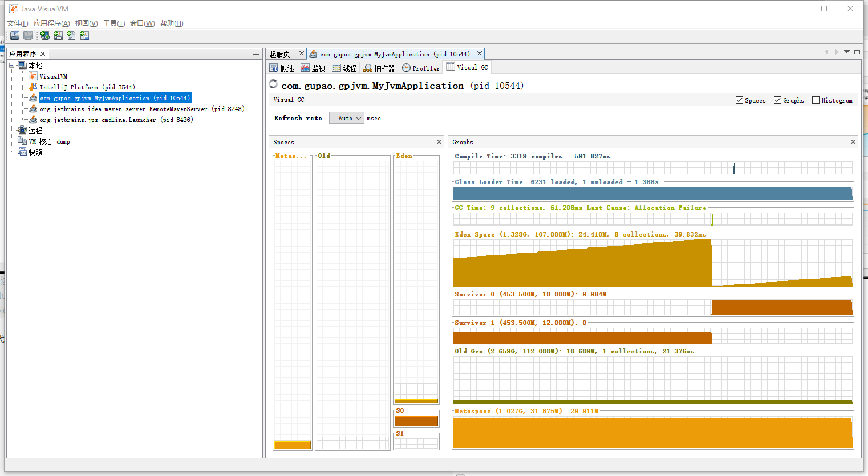Viewport: 868px width, 476px height.
Task: Click the Save snapshot toolbar icon
Action: 28,35
